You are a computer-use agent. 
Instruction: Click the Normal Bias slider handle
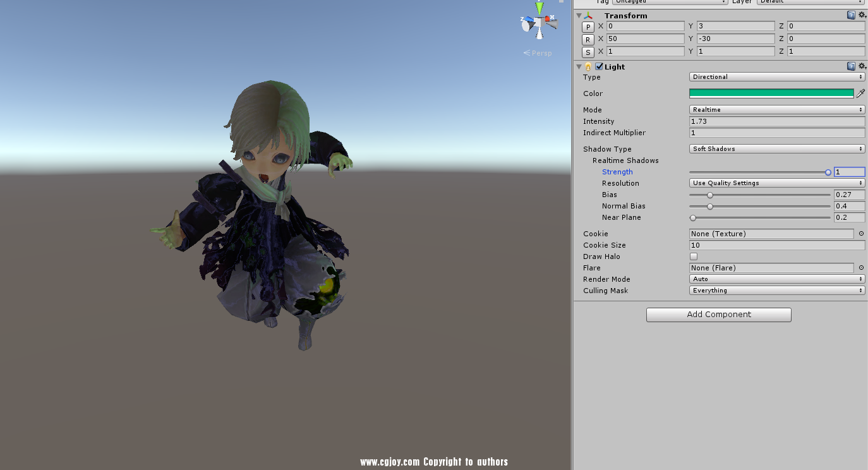(x=710, y=206)
